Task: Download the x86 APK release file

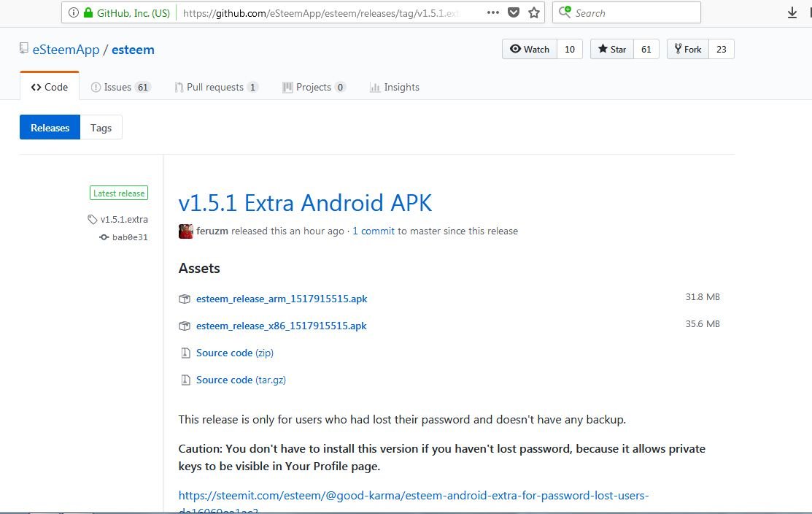Action: point(281,326)
